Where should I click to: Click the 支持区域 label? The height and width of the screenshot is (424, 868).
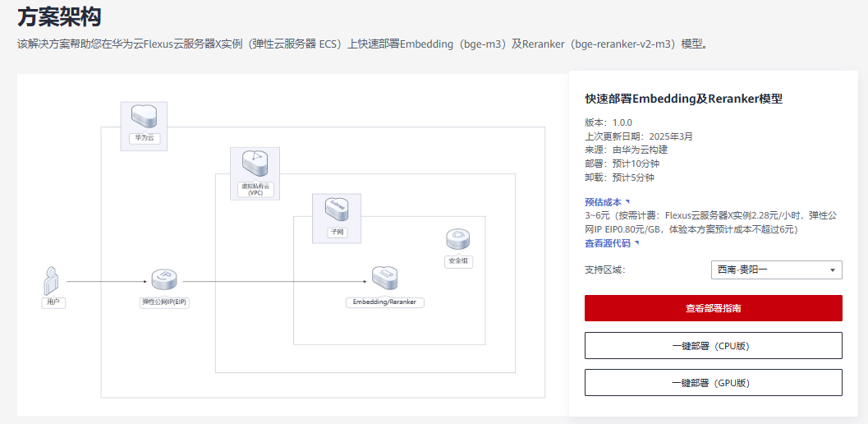[x=605, y=270]
